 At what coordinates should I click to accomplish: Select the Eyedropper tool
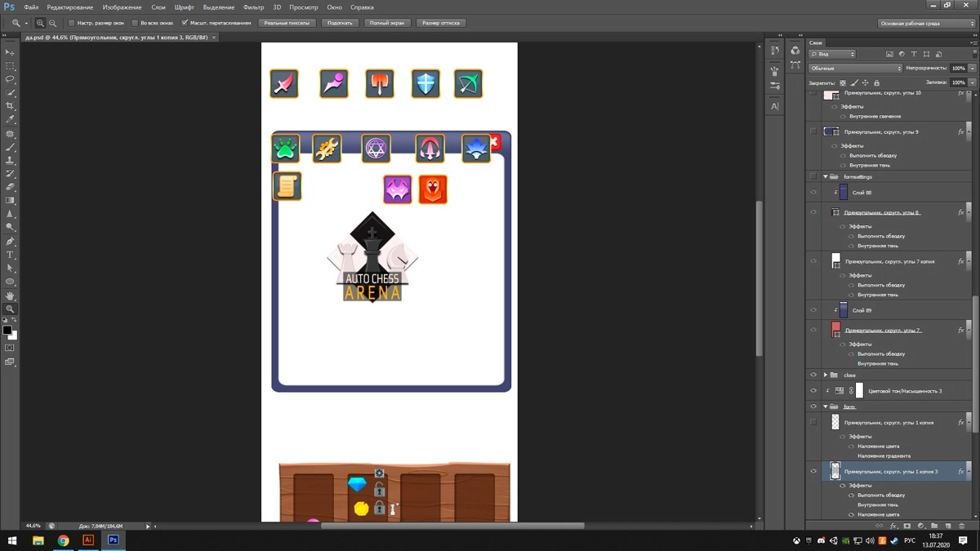tap(10, 119)
